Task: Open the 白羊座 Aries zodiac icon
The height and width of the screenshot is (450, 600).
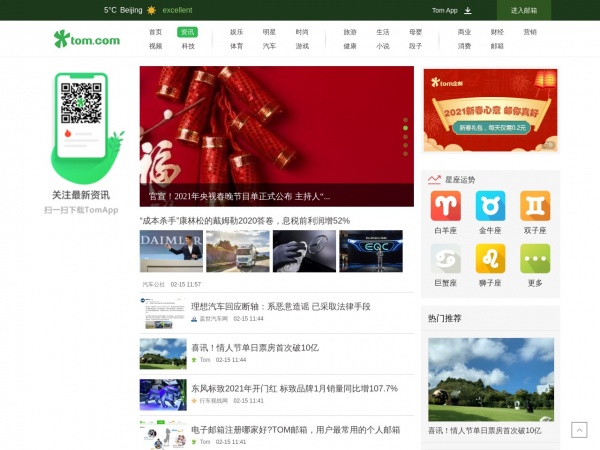Action: click(445, 206)
